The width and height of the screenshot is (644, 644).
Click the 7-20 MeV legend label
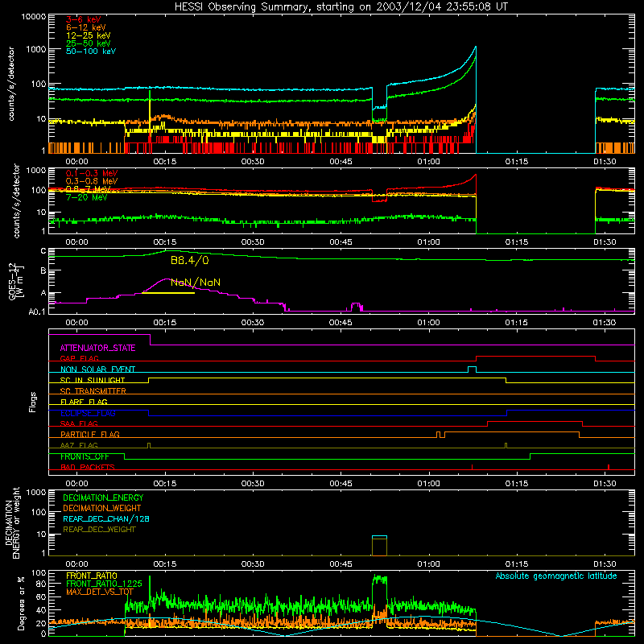click(86, 197)
